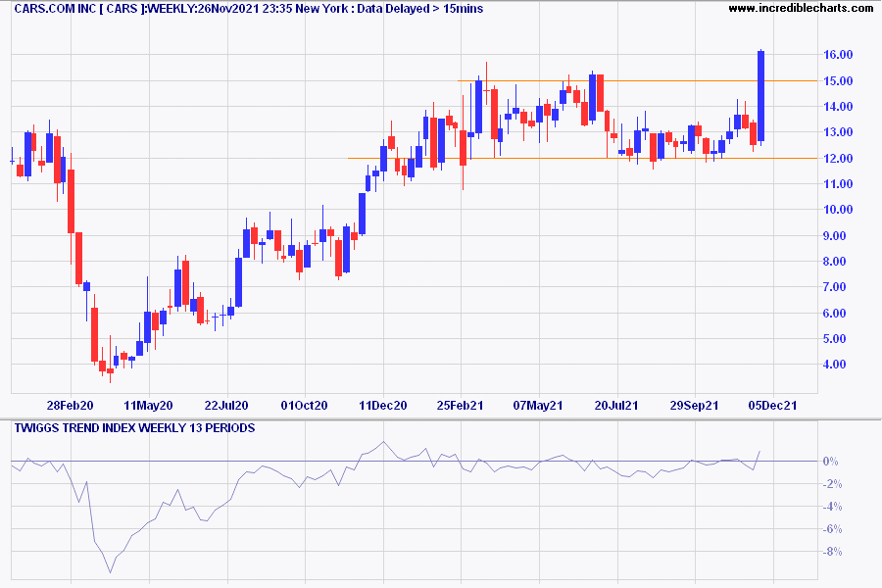Click the 4.00 price axis label
This screenshot has height=588, width=882.
[834, 364]
